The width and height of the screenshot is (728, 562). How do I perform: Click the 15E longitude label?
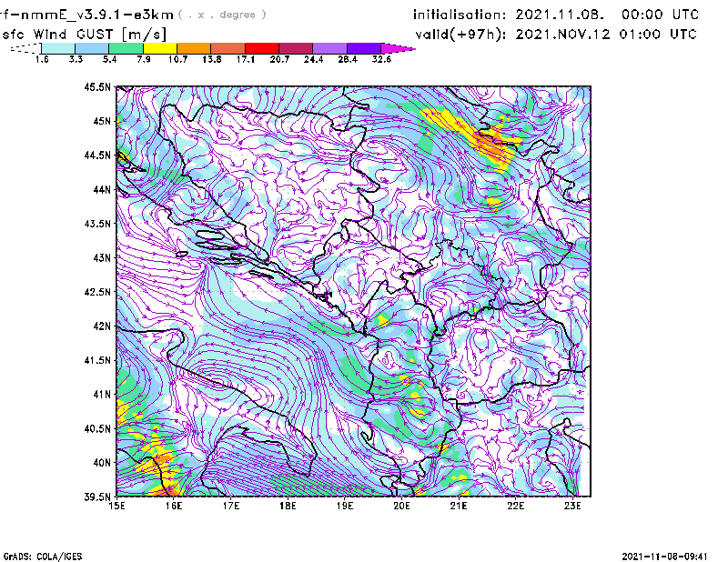pyautogui.click(x=116, y=506)
